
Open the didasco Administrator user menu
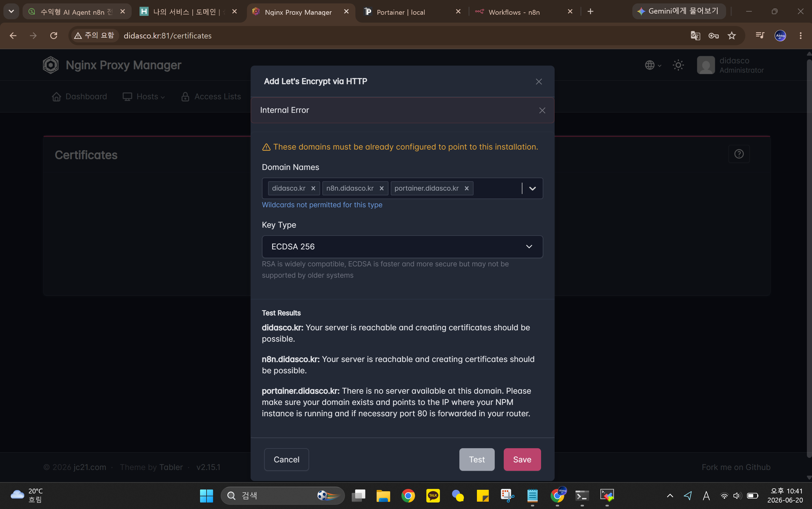pyautogui.click(x=730, y=65)
